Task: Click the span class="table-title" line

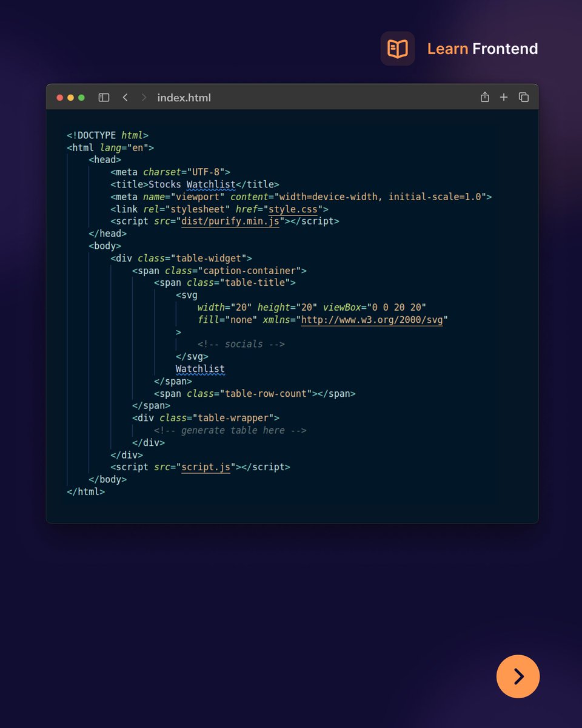Action: coord(225,283)
